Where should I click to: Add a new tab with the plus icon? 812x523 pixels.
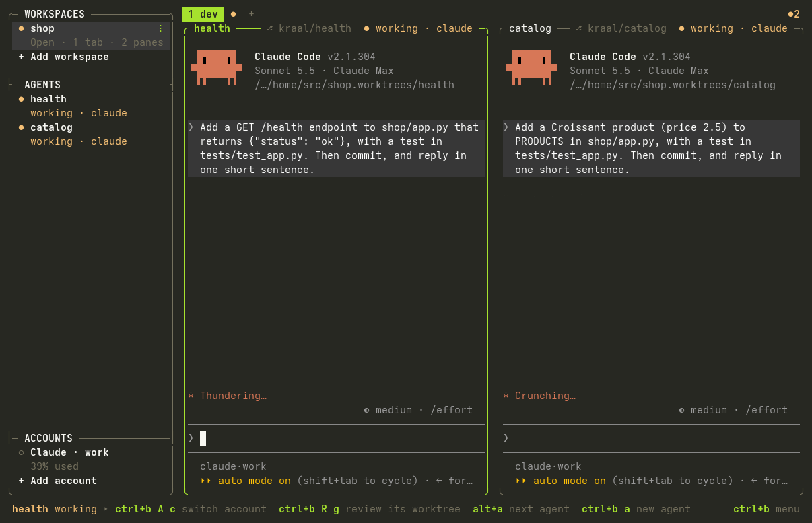pyautogui.click(x=252, y=14)
